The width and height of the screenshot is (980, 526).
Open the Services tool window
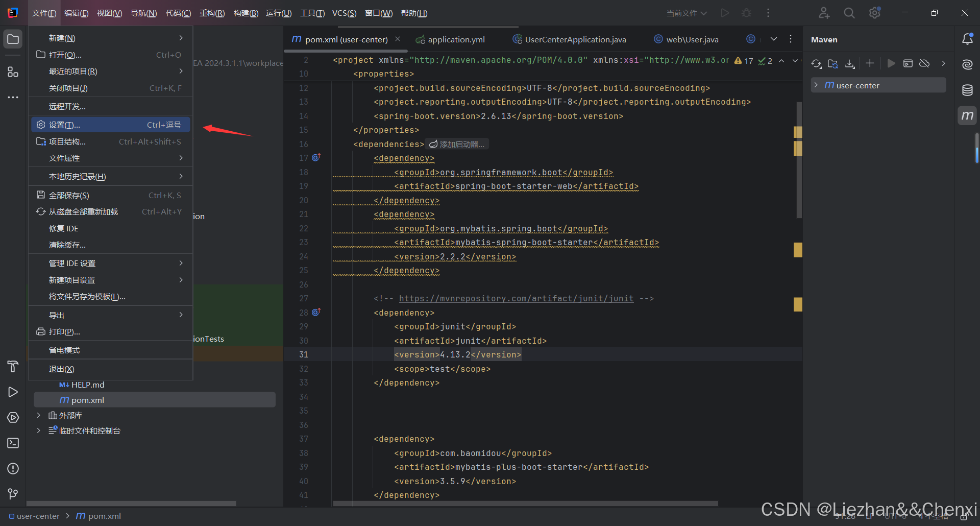(13, 417)
